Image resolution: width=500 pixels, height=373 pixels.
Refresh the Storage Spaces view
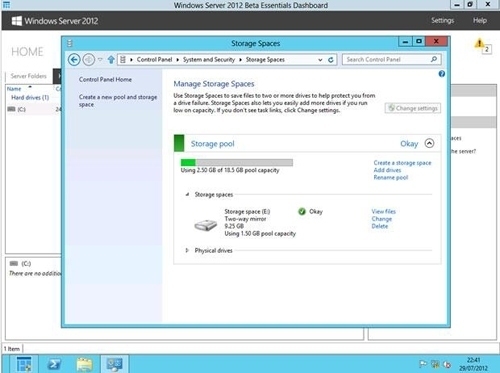click(331, 60)
